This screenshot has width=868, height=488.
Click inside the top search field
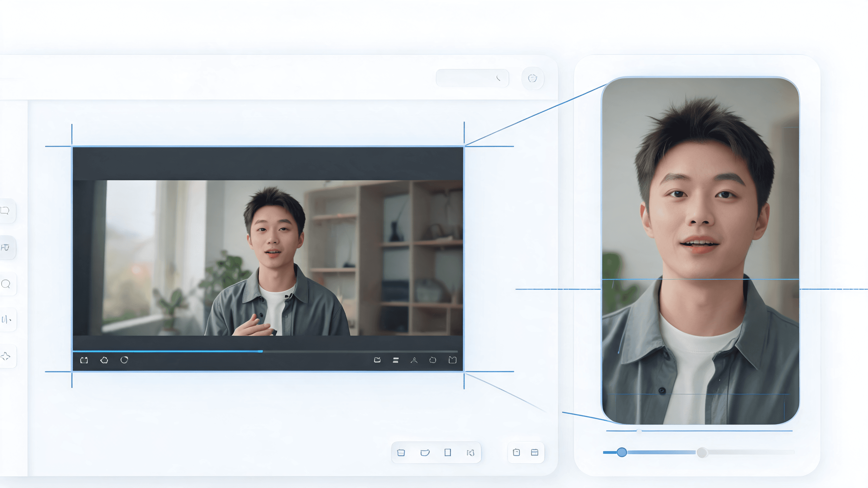472,78
